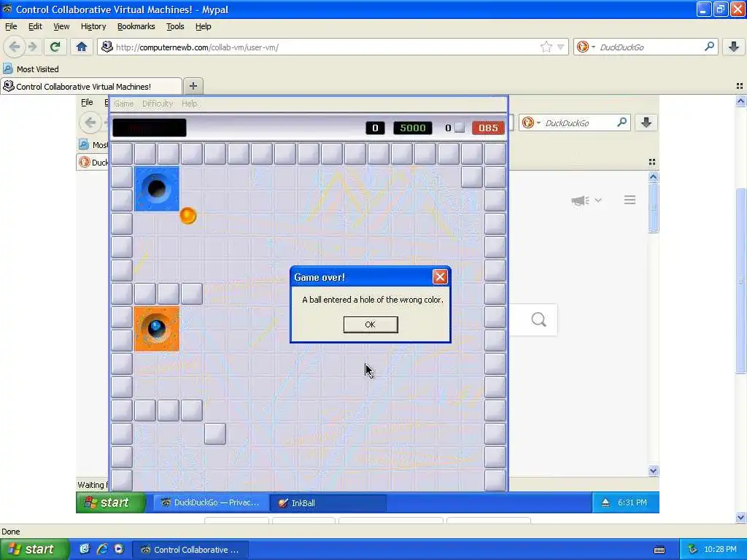Image resolution: width=747 pixels, height=560 pixels.
Task: Click the orange ball in InkBall
Action: coord(187,216)
